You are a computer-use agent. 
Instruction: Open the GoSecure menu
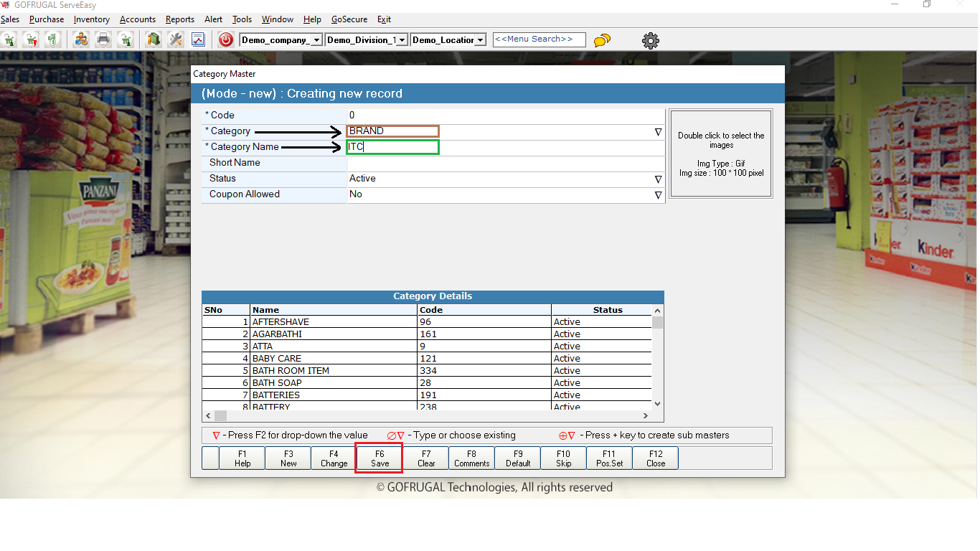point(349,19)
